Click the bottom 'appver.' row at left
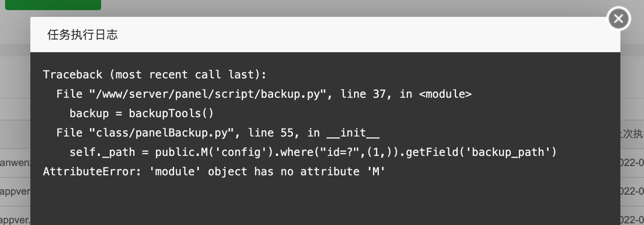 (15, 220)
